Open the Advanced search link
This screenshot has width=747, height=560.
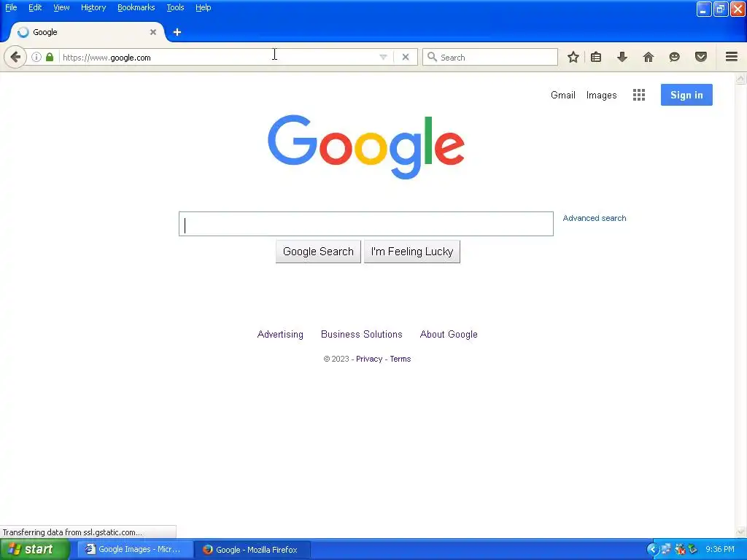tap(595, 218)
